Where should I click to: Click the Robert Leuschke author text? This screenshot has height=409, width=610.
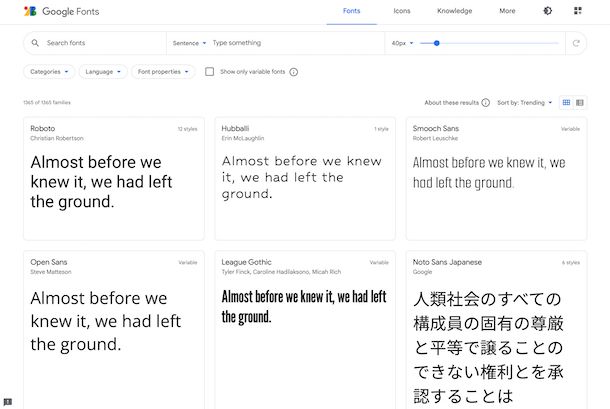435,139
